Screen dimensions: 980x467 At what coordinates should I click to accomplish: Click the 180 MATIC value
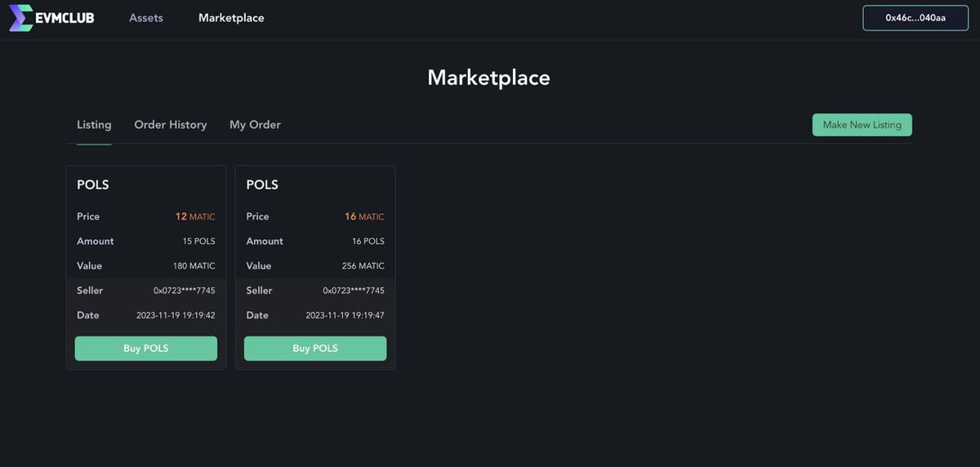(194, 266)
